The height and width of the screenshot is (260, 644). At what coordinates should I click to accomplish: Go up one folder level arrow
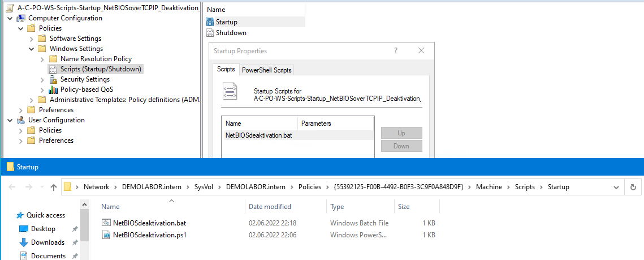click(54, 187)
